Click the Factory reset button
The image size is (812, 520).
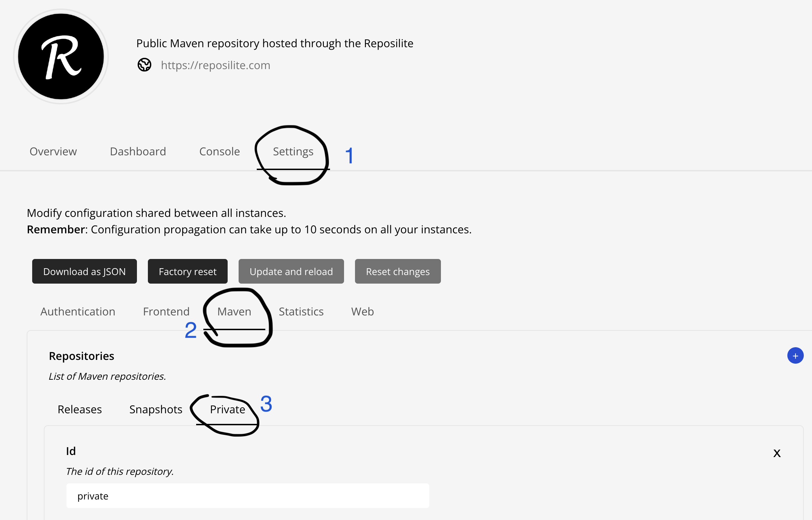point(188,271)
